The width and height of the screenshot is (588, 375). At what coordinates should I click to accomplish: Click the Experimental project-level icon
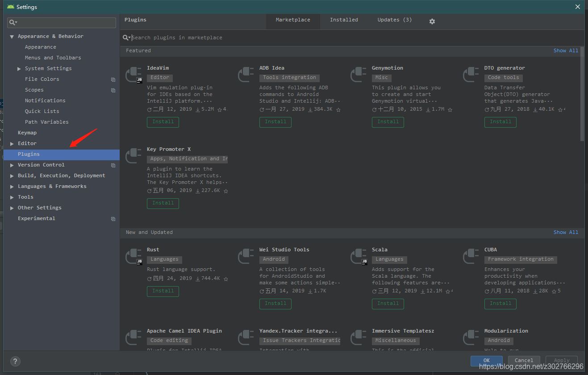pyautogui.click(x=113, y=219)
